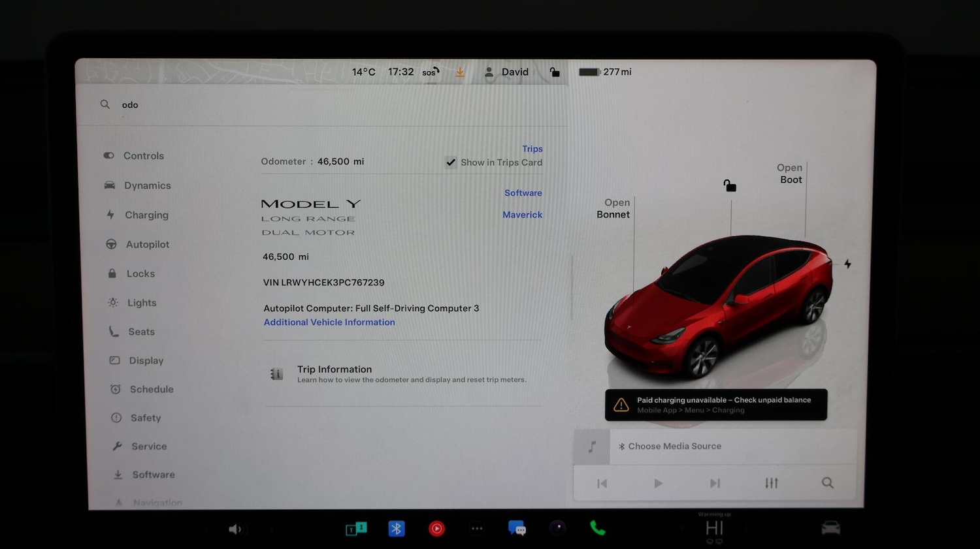Tap the paid charging unavailable alert
Viewport: 980px width, 549px height.
716,405
